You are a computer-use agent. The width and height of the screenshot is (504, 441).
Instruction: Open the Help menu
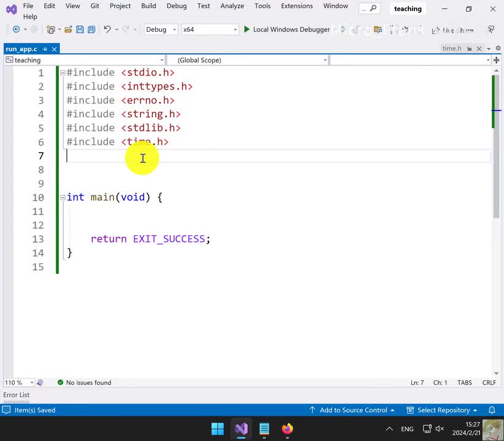[30, 17]
